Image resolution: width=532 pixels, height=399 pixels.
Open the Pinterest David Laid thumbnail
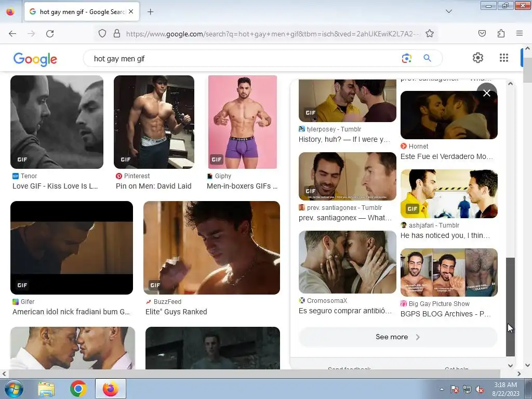tap(154, 122)
